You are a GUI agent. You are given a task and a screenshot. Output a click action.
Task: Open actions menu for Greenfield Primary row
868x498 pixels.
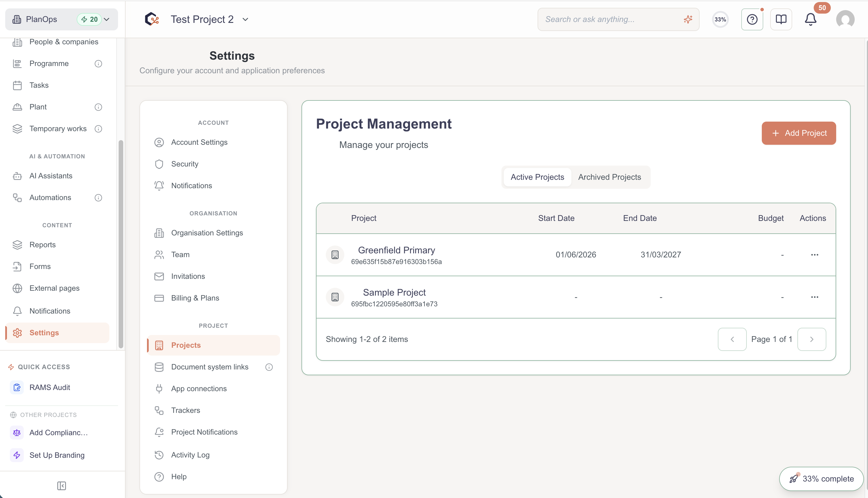pos(815,255)
